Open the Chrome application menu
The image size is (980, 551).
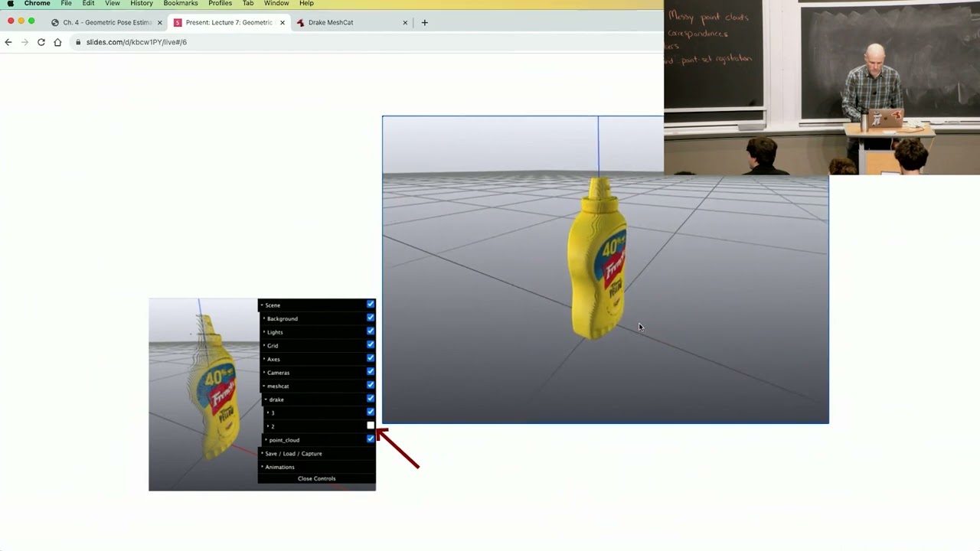[x=37, y=3]
